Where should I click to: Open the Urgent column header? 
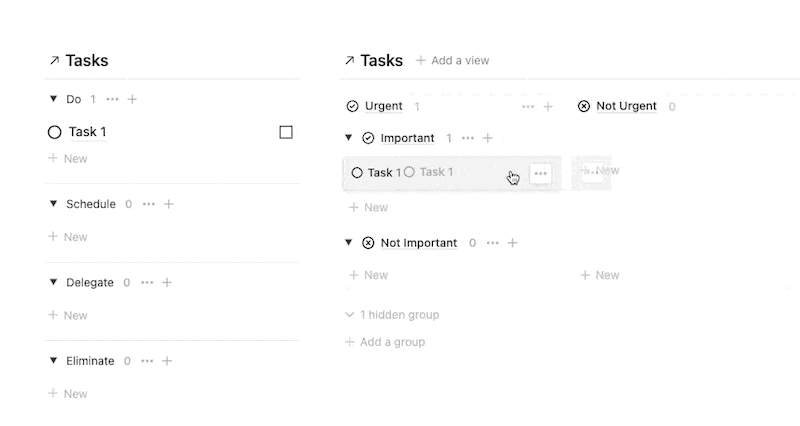click(x=383, y=106)
